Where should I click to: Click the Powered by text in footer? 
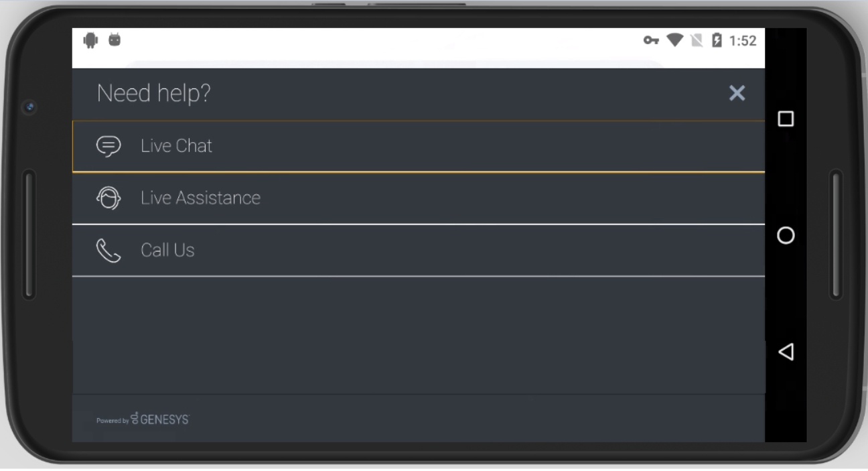(113, 421)
